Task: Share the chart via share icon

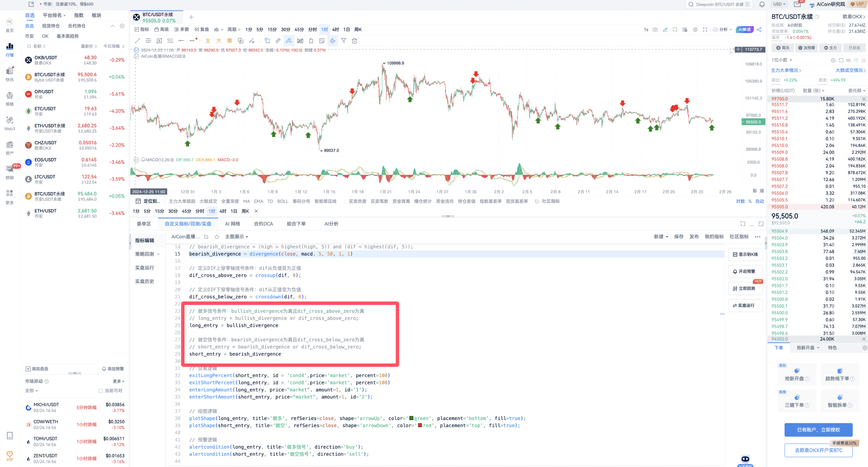Action: pyautogui.click(x=759, y=30)
